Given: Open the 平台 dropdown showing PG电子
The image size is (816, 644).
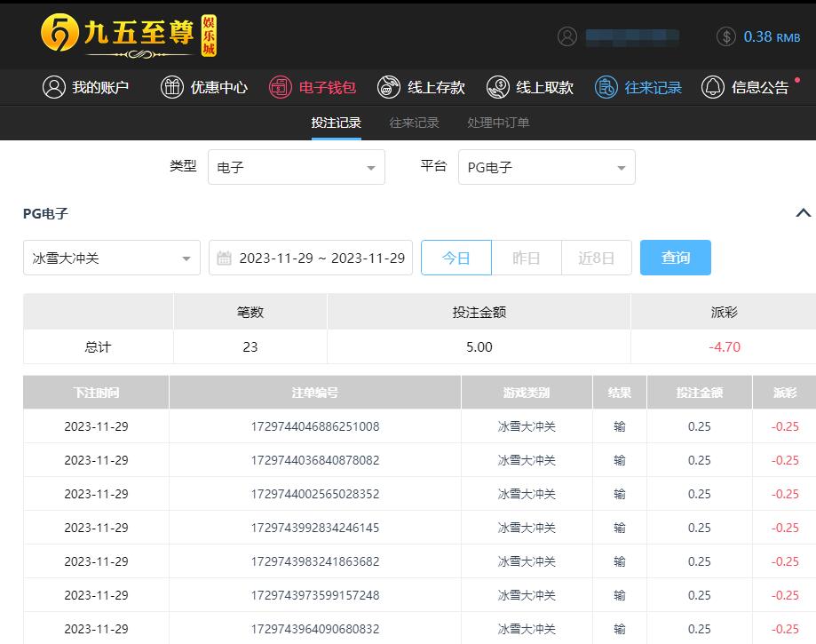Looking at the screenshot, I should pos(546,167).
